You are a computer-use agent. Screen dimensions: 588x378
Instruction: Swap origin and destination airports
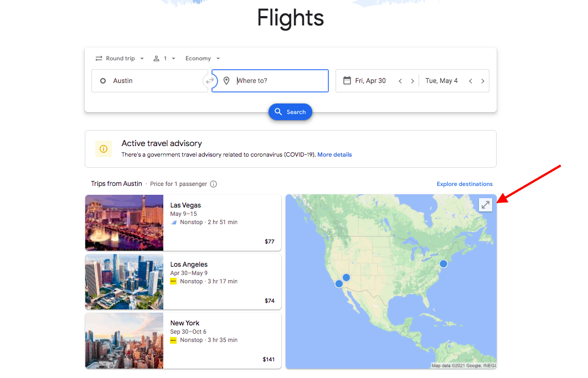tap(209, 80)
